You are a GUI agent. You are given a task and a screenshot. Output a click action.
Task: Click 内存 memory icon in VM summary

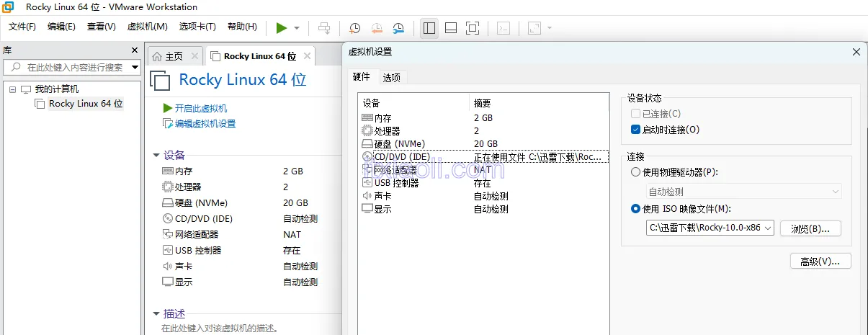pyautogui.click(x=168, y=171)
